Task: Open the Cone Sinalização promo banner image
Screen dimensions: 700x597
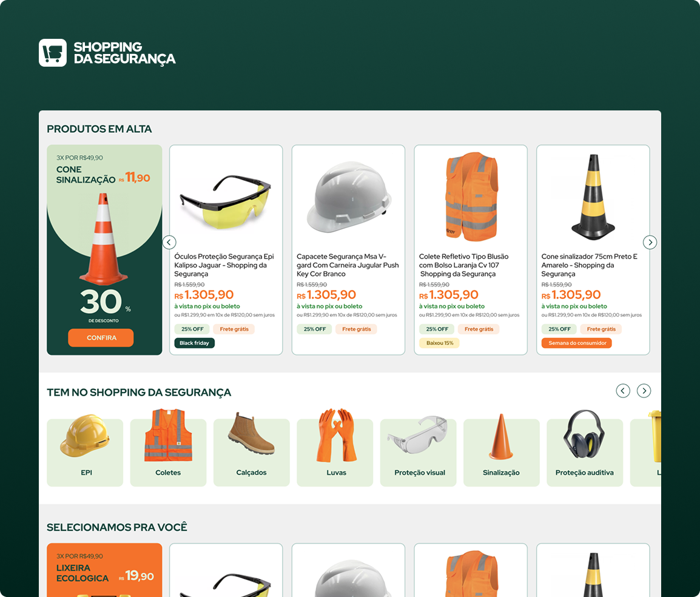Action: [104, 239]
